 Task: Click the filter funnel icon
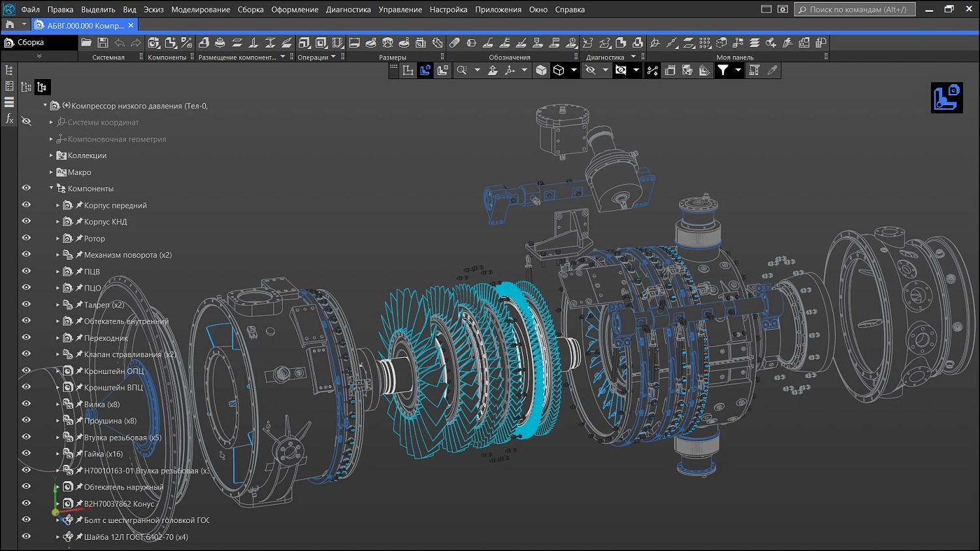pyautogui.click(x=723, y=71)
